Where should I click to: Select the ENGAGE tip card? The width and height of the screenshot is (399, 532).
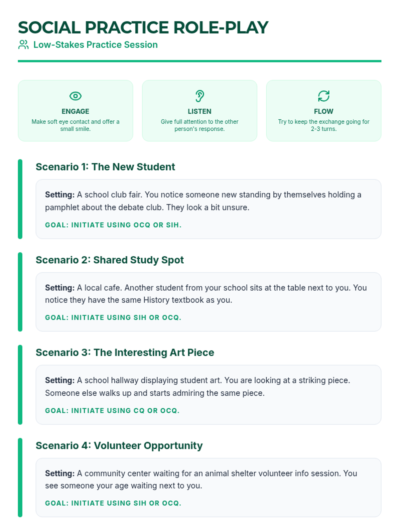tap(75, 111)
